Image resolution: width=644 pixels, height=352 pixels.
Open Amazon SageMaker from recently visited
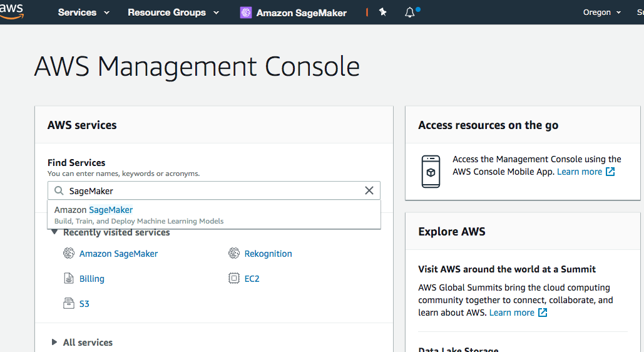[118, 254]
